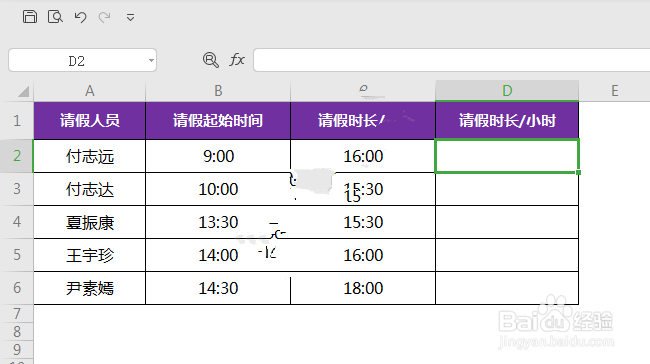Click column C cell in 付志远 row

[363, 156]
